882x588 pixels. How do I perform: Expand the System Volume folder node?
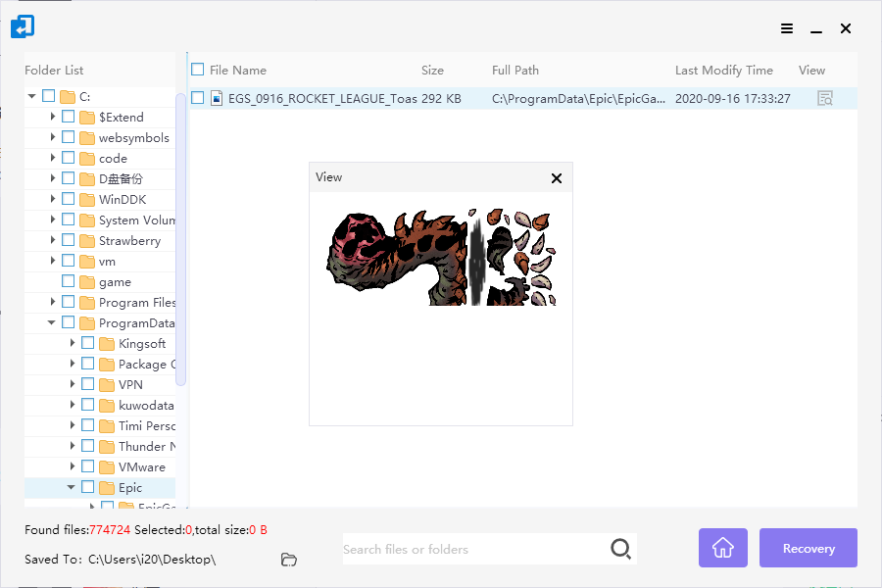click(52, 220)
